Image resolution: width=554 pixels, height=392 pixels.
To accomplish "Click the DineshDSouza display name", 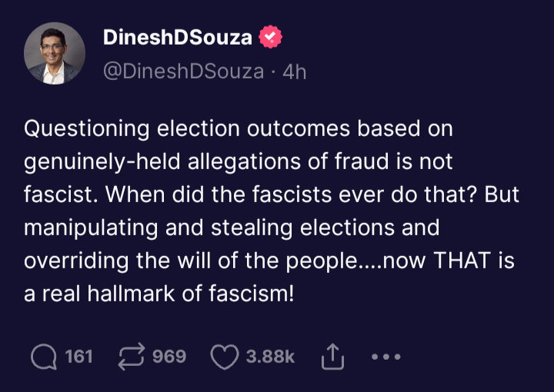I will (179, 36).
